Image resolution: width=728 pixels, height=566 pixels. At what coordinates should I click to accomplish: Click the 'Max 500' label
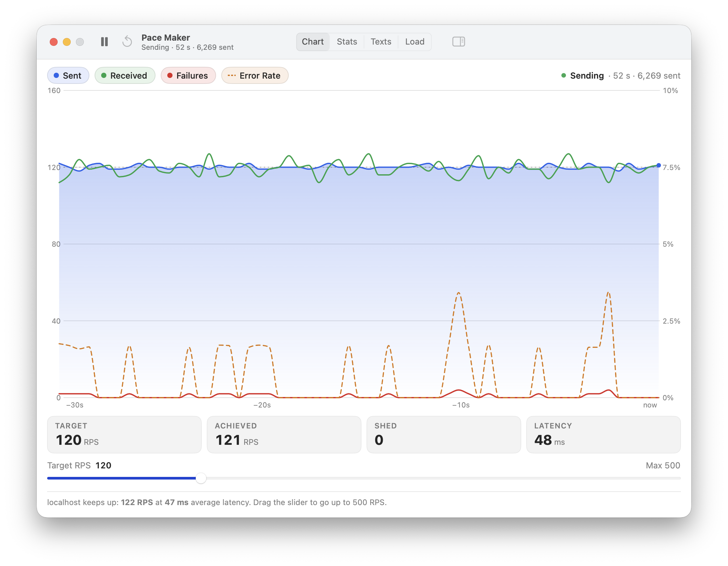(663, 465)
